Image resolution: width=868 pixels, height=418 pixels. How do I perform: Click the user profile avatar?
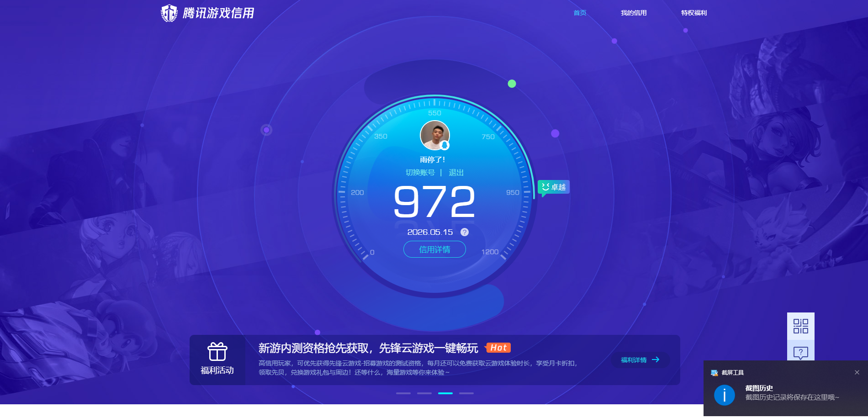coord(435,135)
